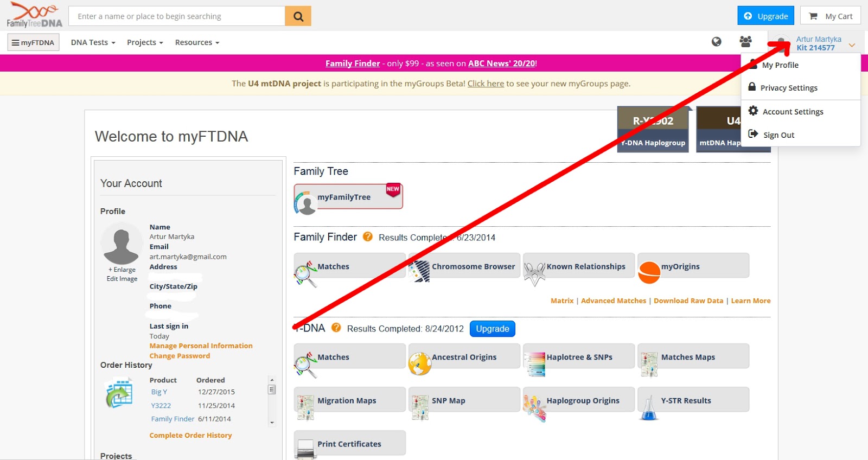Expand the Resources dropdown menu
868x460 pixels.
click(x=197, y=42)
